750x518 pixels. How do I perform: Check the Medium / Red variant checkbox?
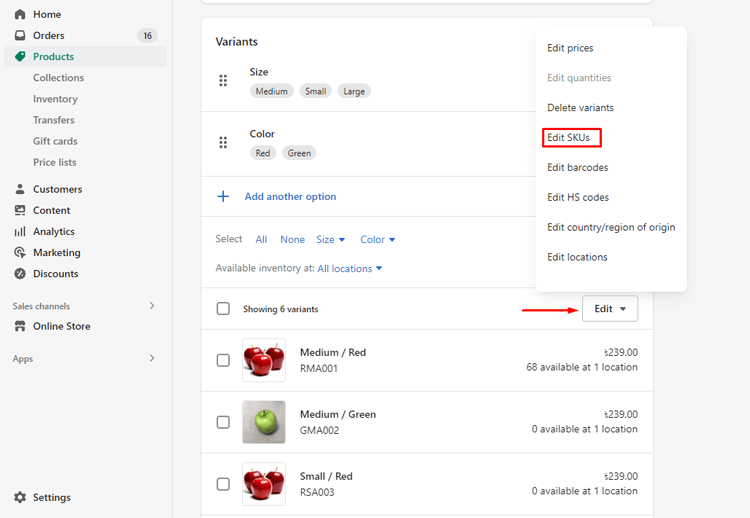coord(223,360)
